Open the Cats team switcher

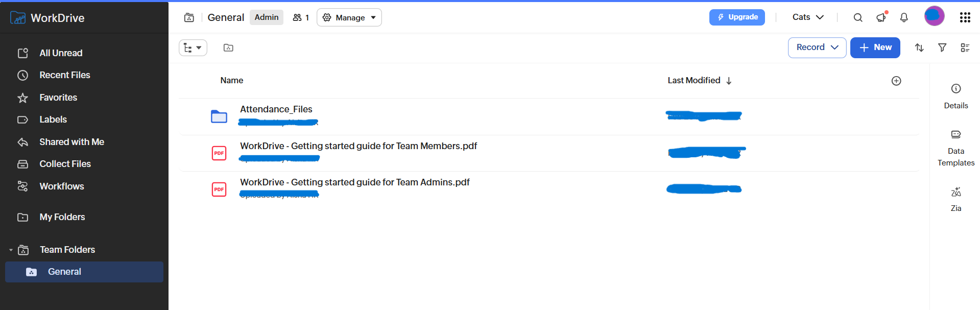[808, 17]
